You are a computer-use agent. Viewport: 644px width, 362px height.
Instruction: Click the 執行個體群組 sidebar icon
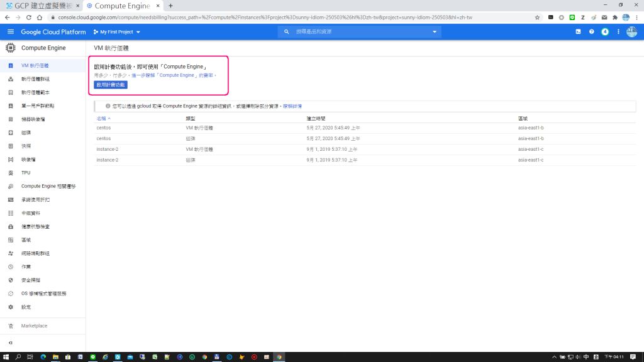click(11, 79)
